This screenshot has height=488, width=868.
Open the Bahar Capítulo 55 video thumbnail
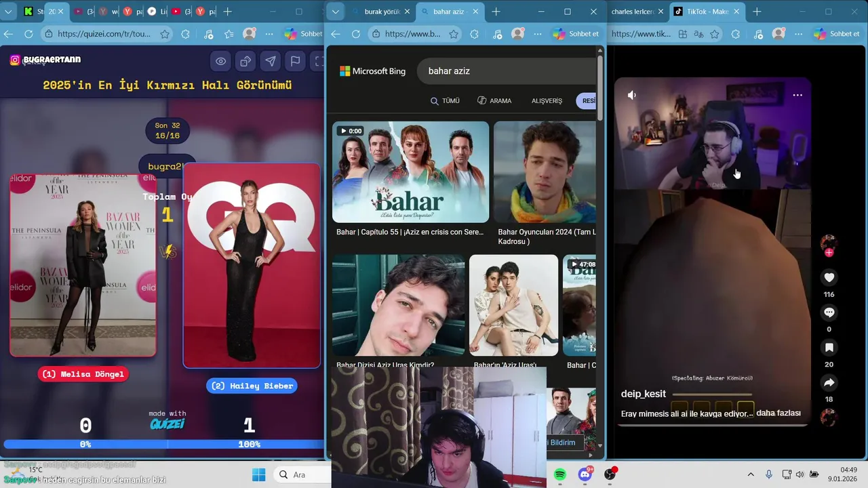point(410,172)
